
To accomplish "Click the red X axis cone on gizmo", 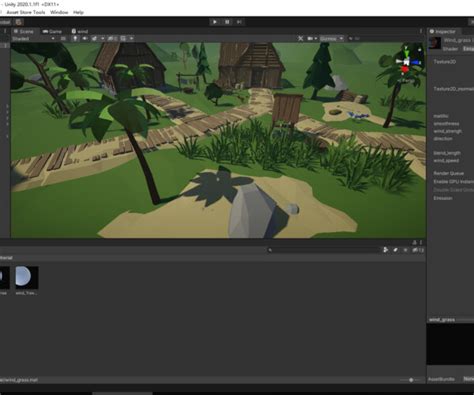I will (405, 69).
